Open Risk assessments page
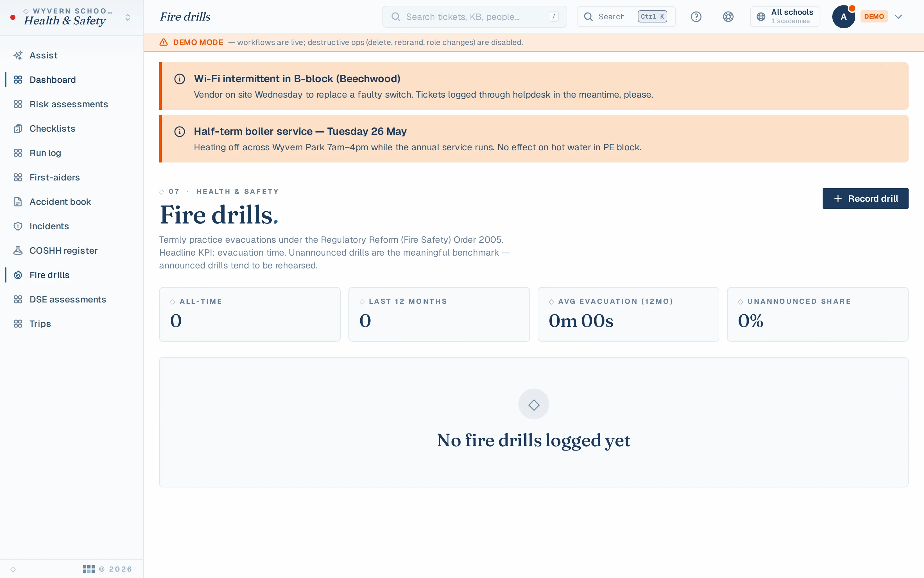This screenshot has width=924, height=578. (x=72, y=104)
